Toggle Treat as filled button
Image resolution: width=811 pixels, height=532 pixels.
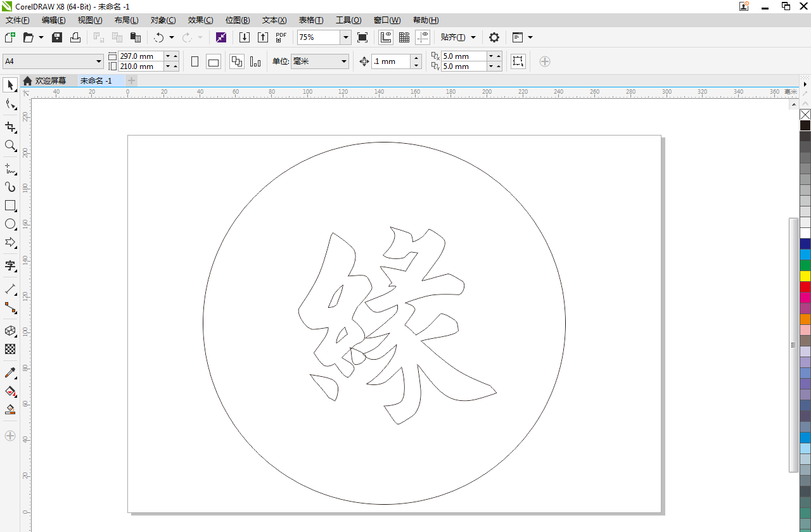(x=518, y=61)
